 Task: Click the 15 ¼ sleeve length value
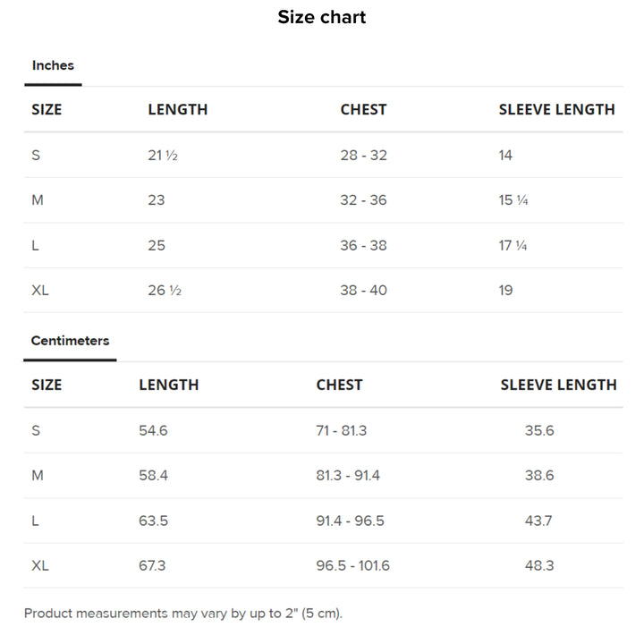pyautogui.click(x=513, y=200)
